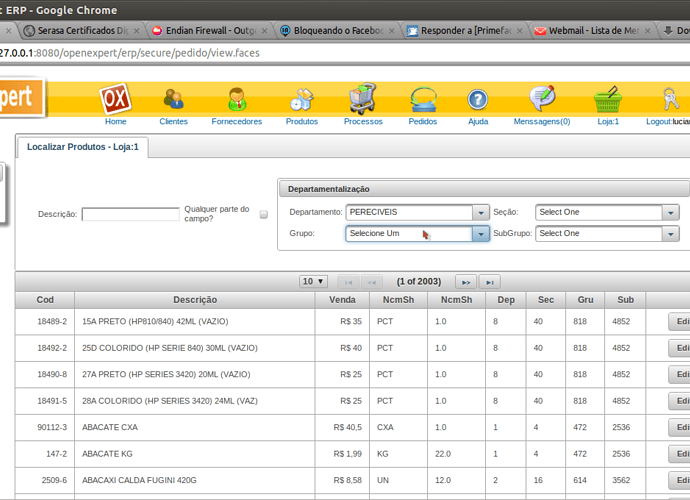
Task: Edit the 27A PRETO product row
Action: [679, 375]
